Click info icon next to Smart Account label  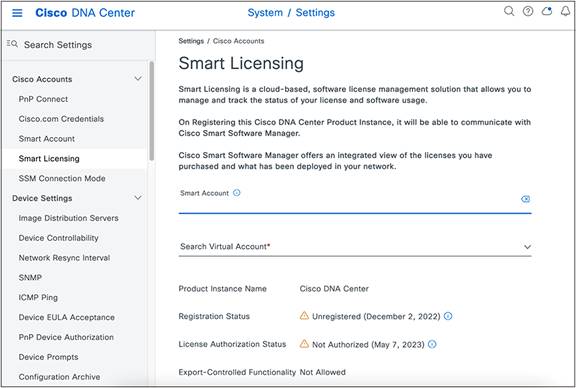237,193
